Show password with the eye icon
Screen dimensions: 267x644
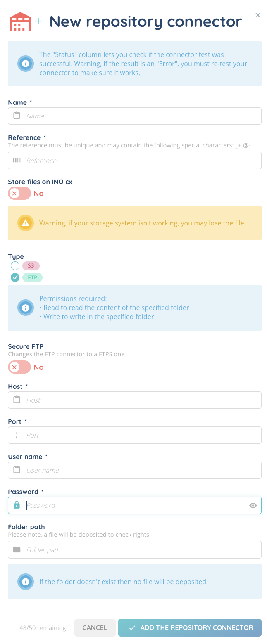coord(253,505)
